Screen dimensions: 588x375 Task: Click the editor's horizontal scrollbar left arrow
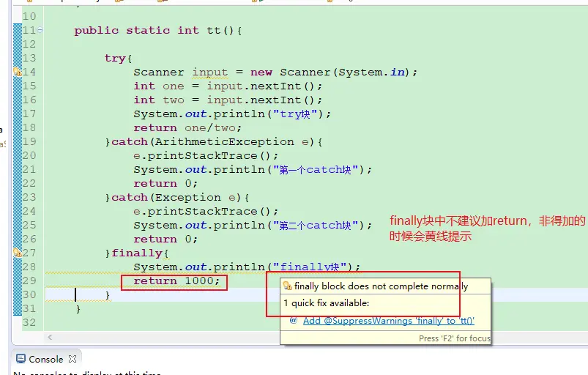coord(50,337)
